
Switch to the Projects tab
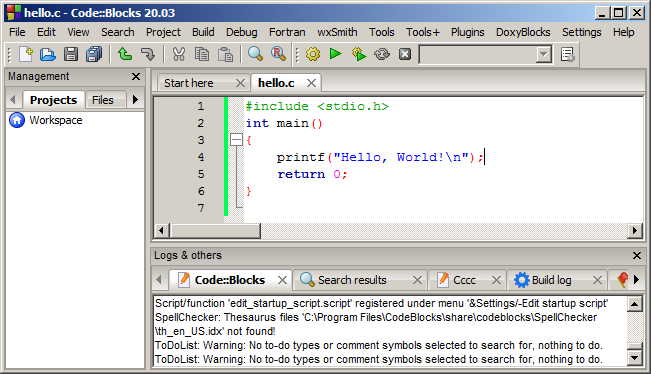(53, 100)
